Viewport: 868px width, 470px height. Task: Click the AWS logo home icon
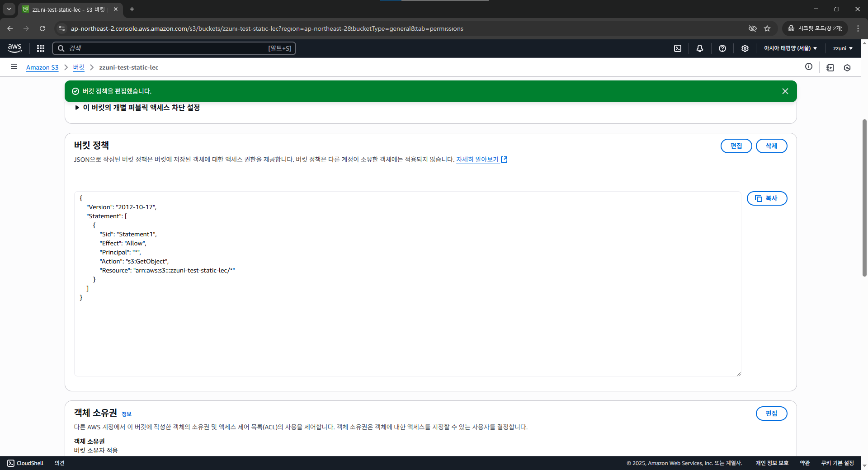pyautogui.click(x=14, y=48)
